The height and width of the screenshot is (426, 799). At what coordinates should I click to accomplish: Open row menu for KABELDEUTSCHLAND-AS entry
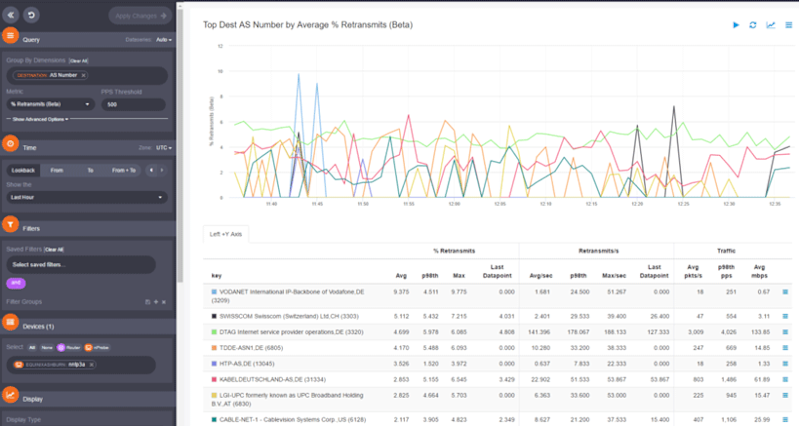click(785, 380)
